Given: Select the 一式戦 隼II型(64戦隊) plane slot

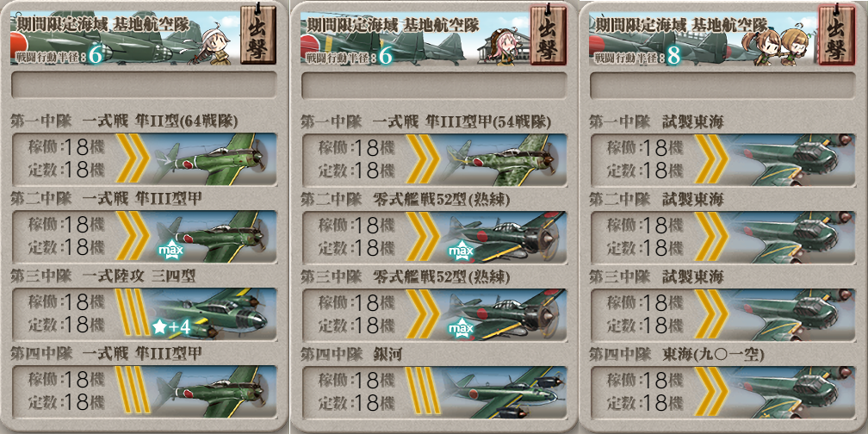Looking at the screenshot, I should pyautogui.click(x=145, y=159).
